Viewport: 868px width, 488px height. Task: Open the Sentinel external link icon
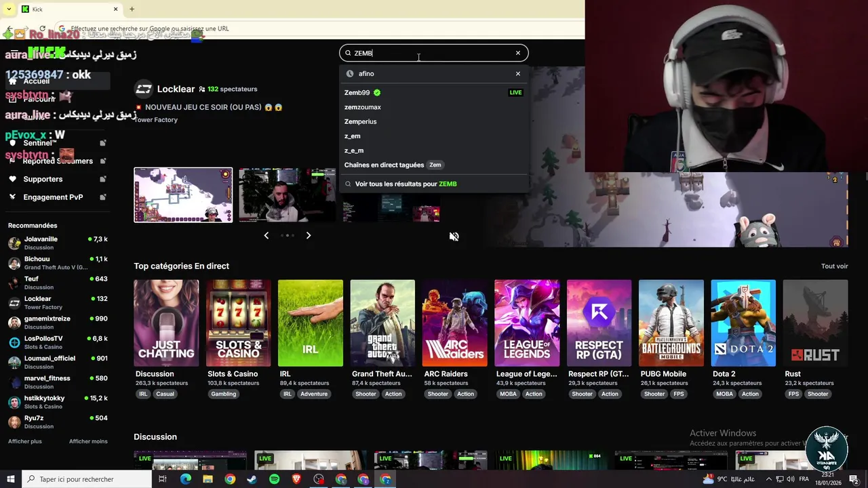tap(103, 143)
